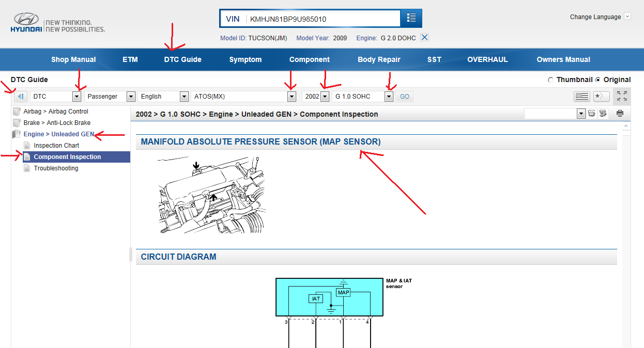The width and height of the screenshot is (644, 348).
Task: Collapse the left panel with the arrow button
Action: click(x=21, y=97)
